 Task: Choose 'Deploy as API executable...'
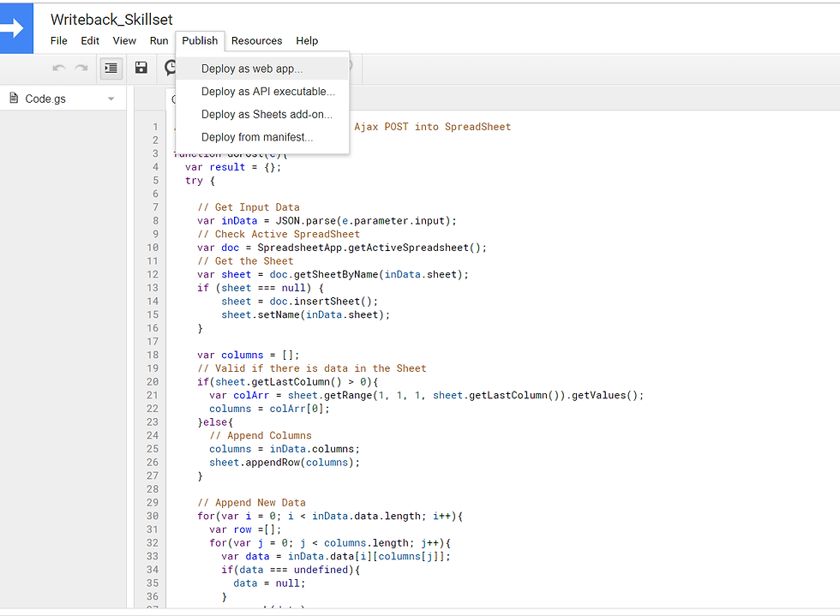tap(262, 92)
